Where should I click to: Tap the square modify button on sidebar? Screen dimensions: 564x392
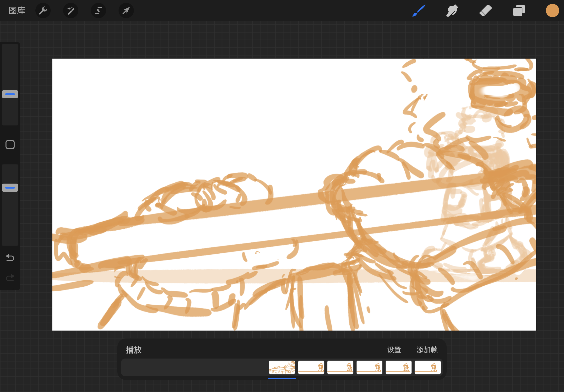(10, 145)
